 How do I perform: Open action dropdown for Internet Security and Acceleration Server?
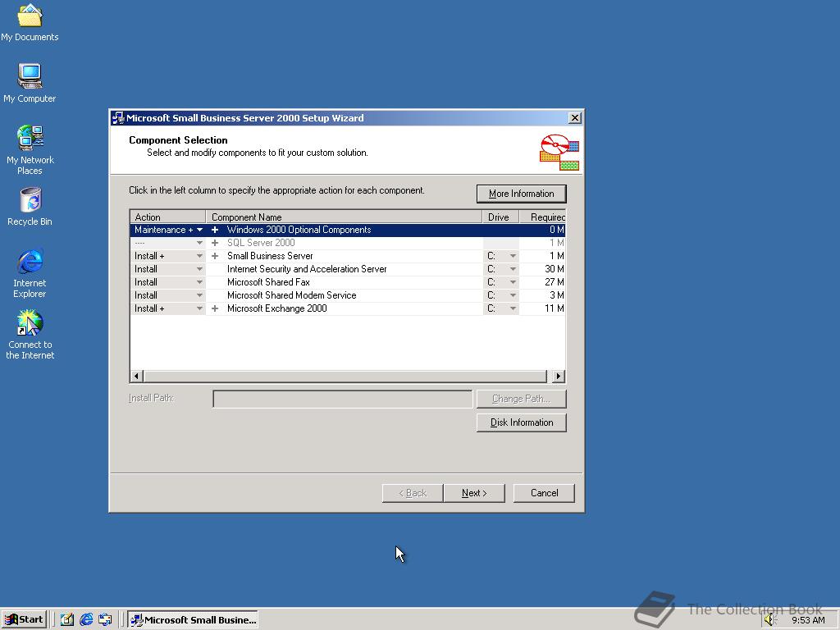coord(199,269)
